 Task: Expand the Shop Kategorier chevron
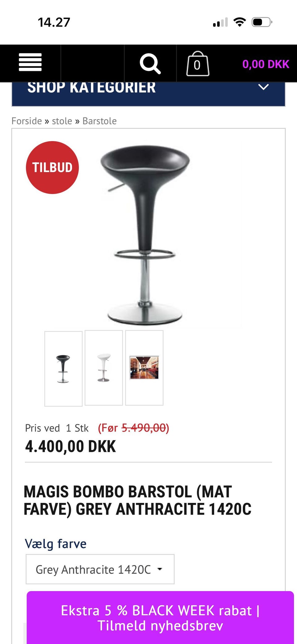coord(263,87)
